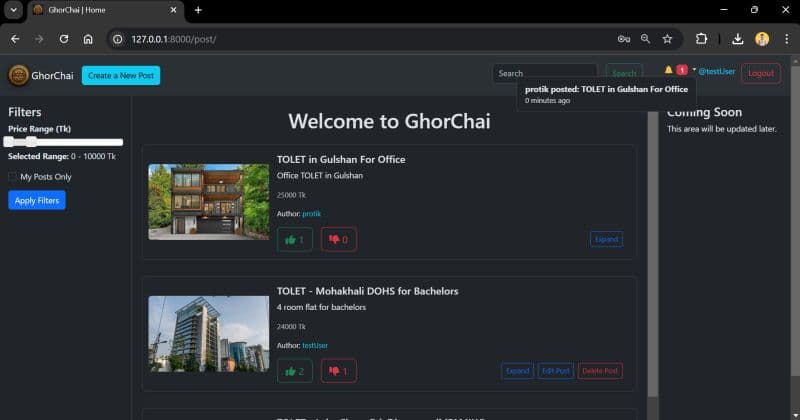Click Edit Post on Mohakhali DOHS post
This screenshot has height=420, width=800.
(x=556, y=371)
